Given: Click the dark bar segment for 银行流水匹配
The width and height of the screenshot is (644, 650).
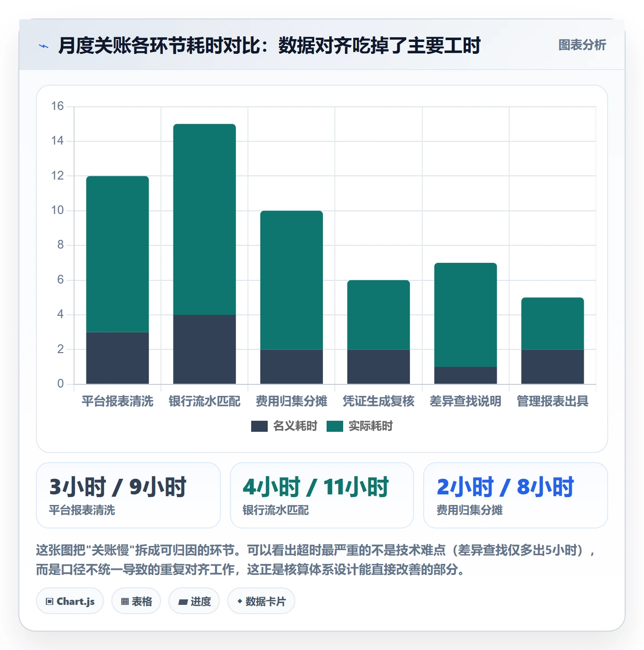Looking at the screenshot, I should click(x=204, y=349).
